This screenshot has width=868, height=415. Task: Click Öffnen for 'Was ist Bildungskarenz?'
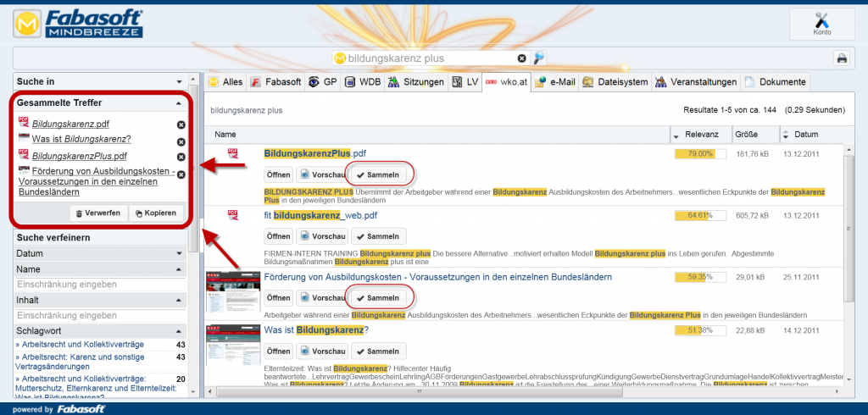coord(278,351)
